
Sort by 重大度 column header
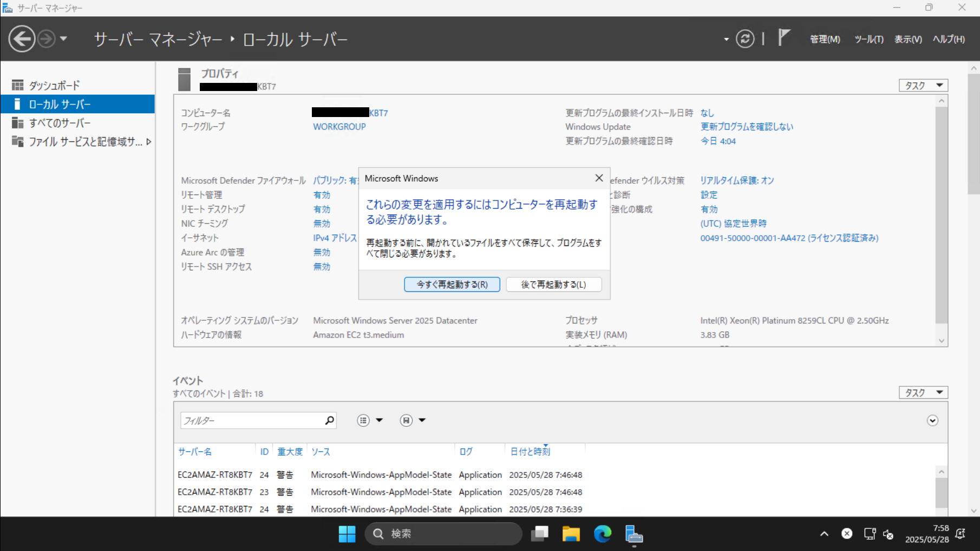290,452
